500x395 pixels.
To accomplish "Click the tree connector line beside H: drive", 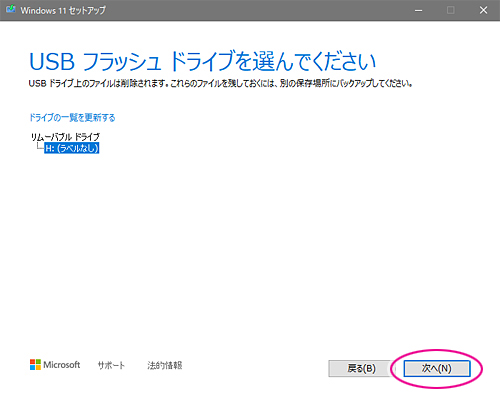I will click(40, 146).
